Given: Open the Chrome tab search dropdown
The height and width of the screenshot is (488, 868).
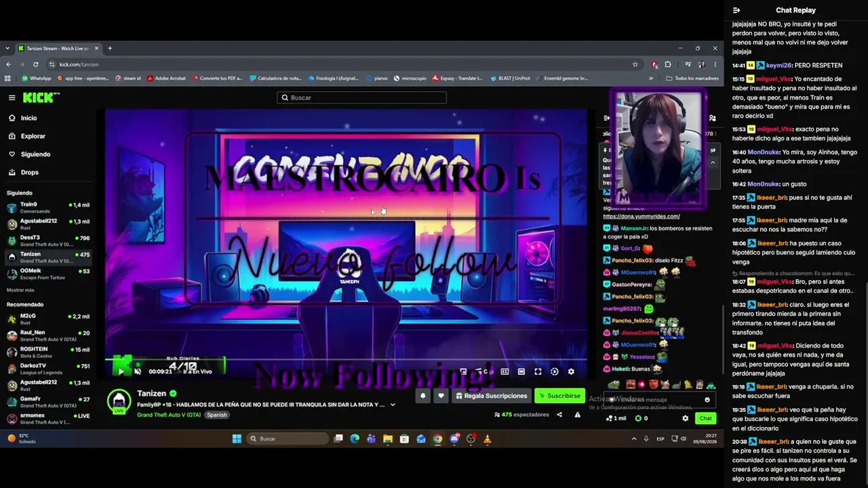Looking at the screenshot, I should click(7, 48).
